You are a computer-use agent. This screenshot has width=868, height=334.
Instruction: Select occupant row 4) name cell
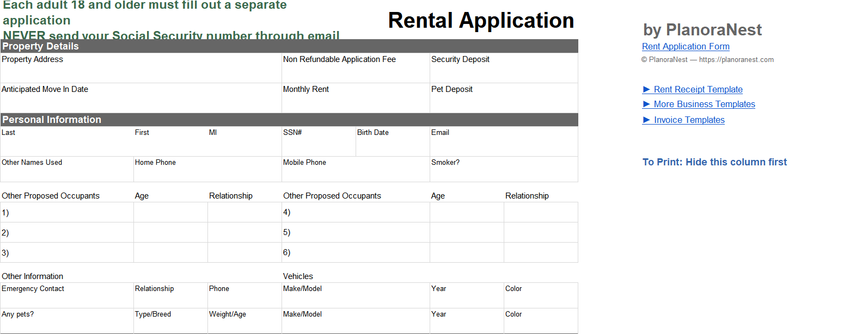click(356, 213)
